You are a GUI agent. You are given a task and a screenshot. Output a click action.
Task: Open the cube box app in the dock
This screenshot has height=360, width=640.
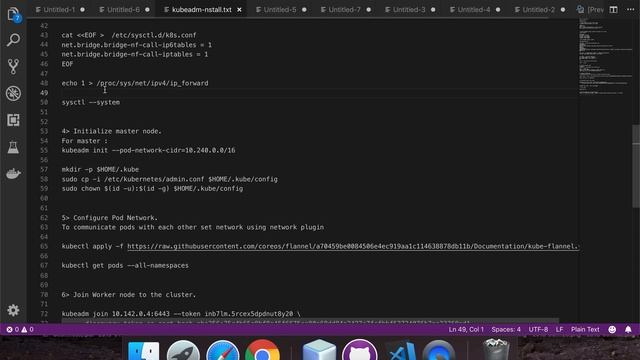point(319,351)
